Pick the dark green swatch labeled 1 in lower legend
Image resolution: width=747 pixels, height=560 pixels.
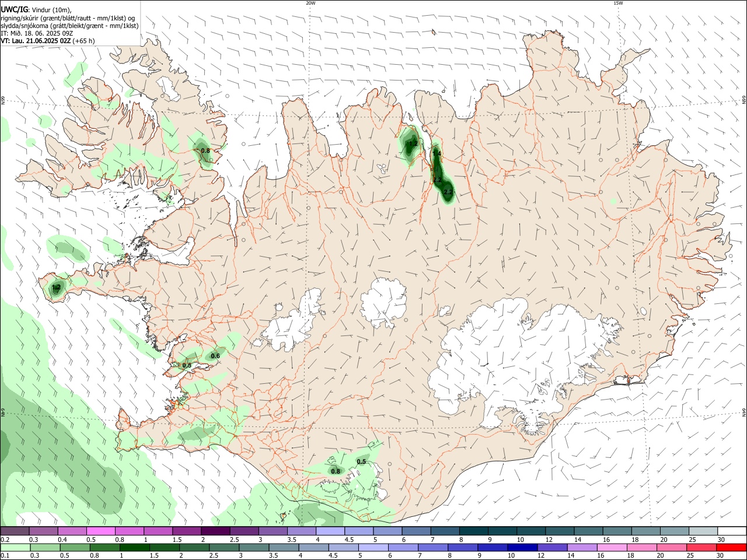point(134,548)
